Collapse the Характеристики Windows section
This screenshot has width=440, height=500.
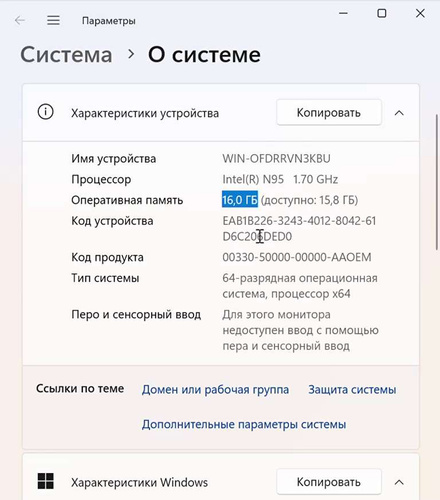click(399, 482)
